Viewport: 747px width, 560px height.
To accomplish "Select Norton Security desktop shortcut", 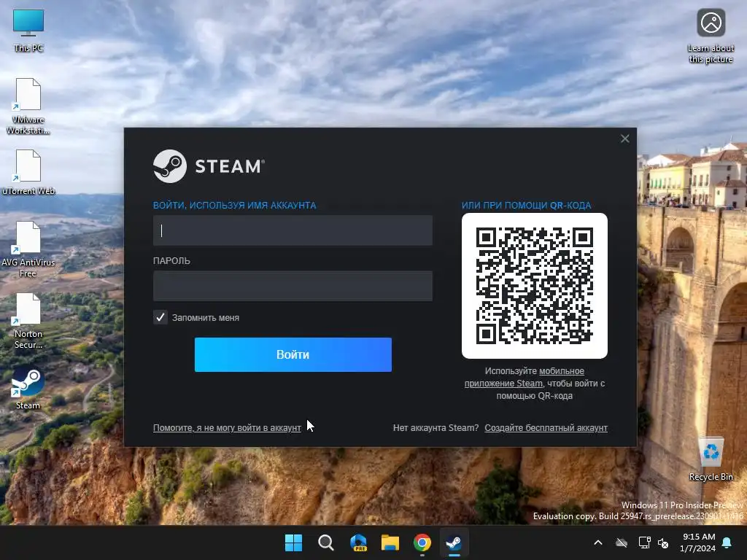I will pyautogui.click(x=28, y=321).
